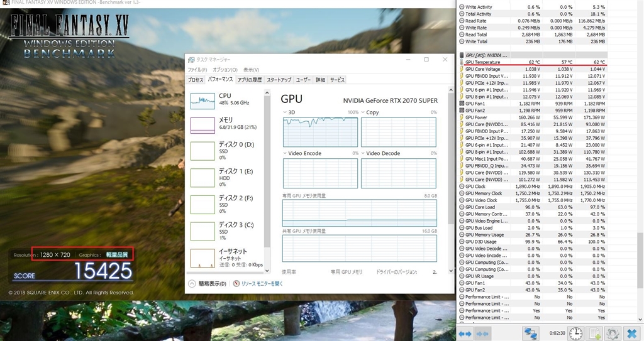Switch to the スタートアップ tab

point(279,80)
